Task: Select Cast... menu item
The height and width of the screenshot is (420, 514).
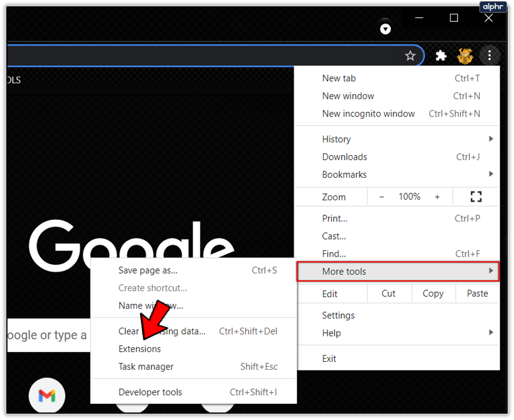Action: (397, 236)
